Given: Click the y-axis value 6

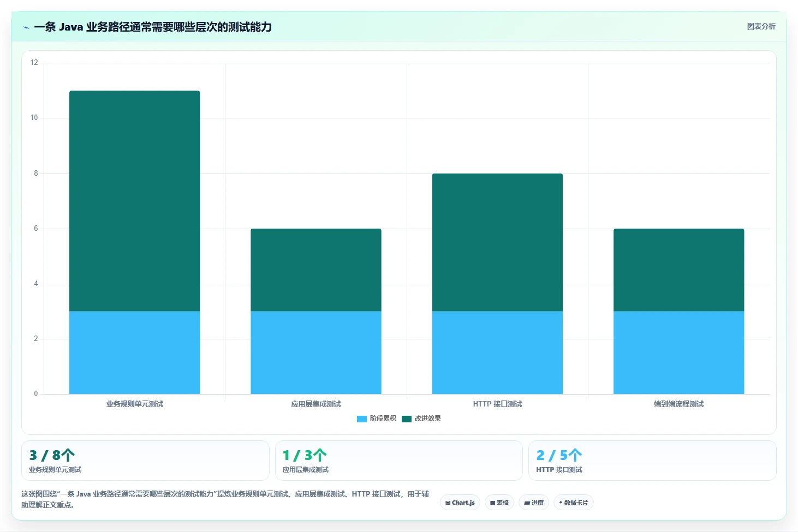Looking at the screenshot, I should tap(36, 228).
